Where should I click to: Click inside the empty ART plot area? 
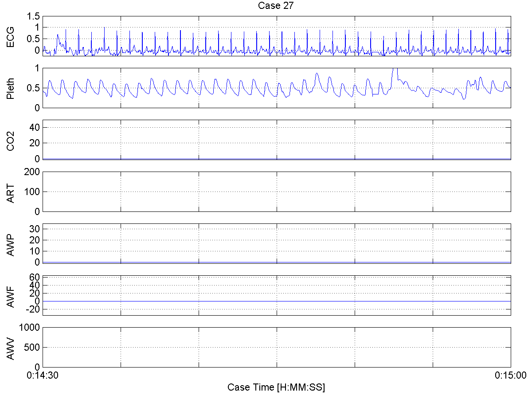(x=277, y=192)
